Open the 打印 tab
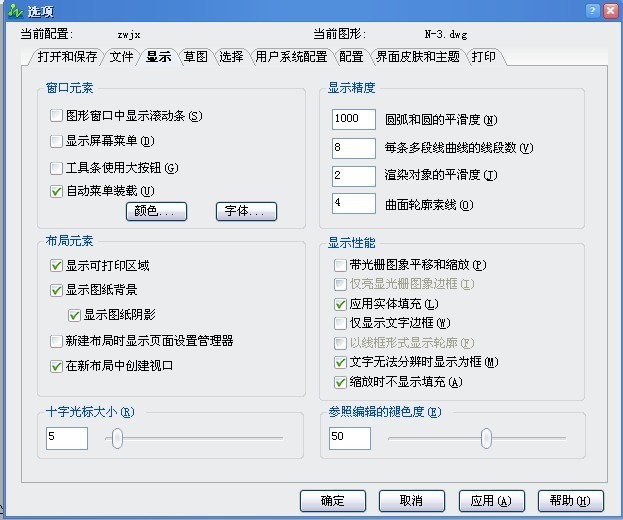This screenshot has width=623, height=520. 484,57
